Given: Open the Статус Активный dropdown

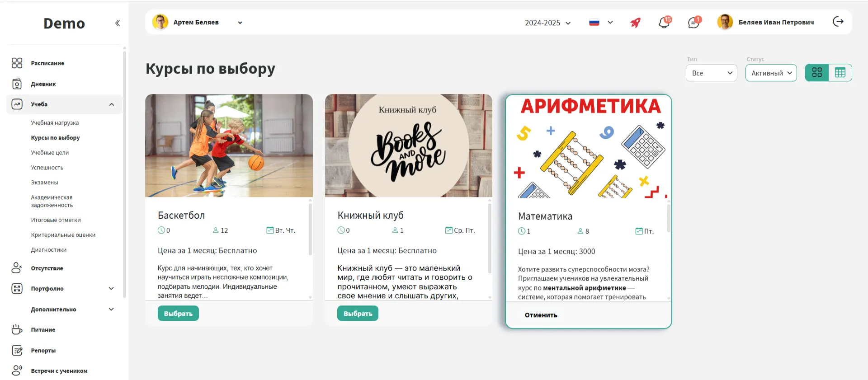Looking at the screenshot, I should pos(771,73).
